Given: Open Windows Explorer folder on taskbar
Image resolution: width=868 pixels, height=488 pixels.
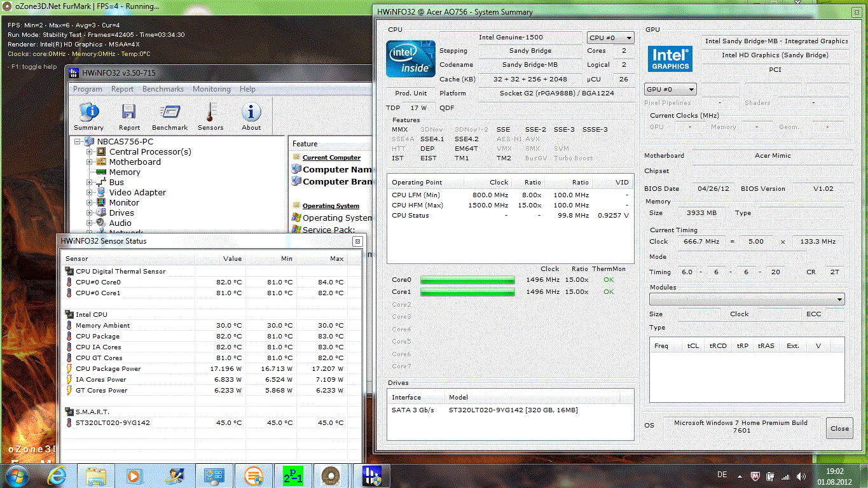Looking at the screenshot, I should (95, 475).
